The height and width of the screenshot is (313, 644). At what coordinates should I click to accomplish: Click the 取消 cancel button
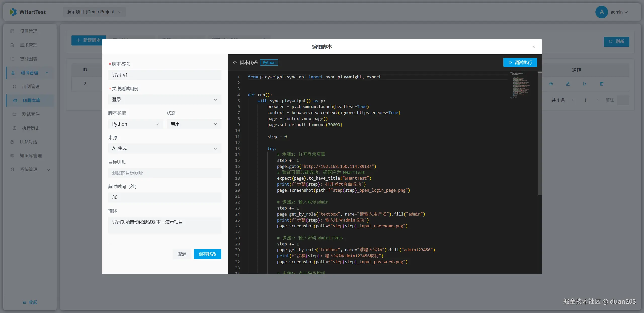coord(182,254)
